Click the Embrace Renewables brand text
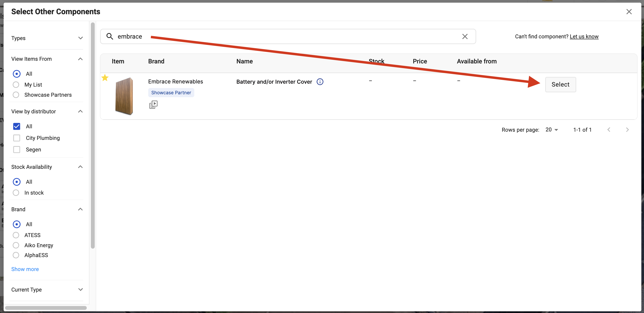The width and height of the screenshot is (644, 313). click(175, 82)
